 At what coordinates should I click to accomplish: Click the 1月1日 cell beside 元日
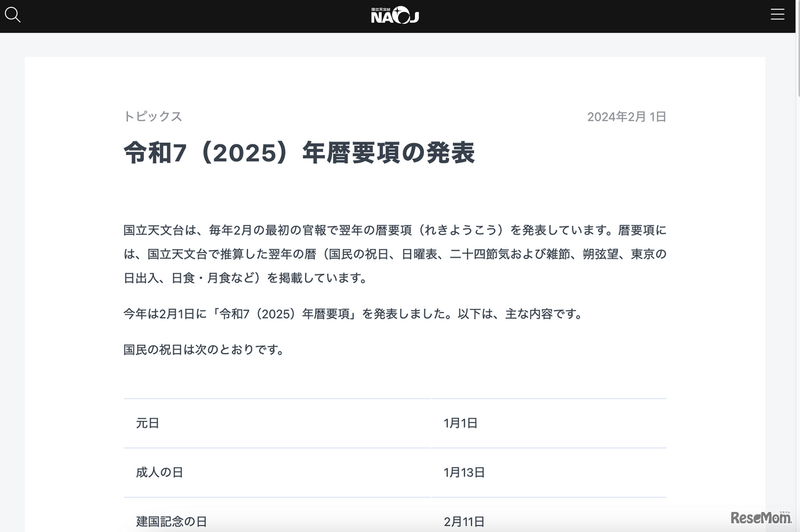pos(460,423)
